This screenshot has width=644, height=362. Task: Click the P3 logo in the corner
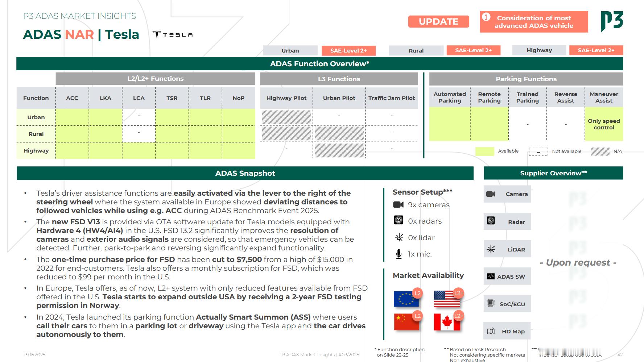[x=612, y=21]
